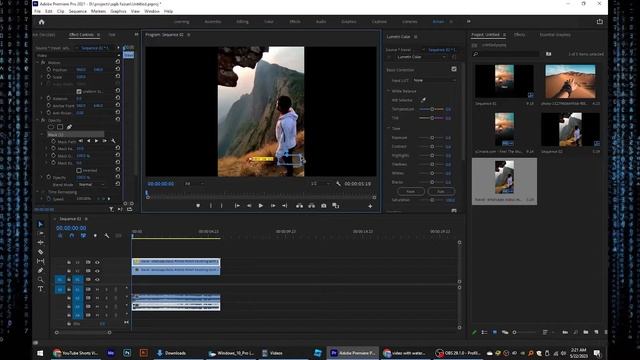Select the Zoom tool in timeline toolbar
Viewport: 640px width, 360px height.
pyautogui.click(x=40, y=280)
